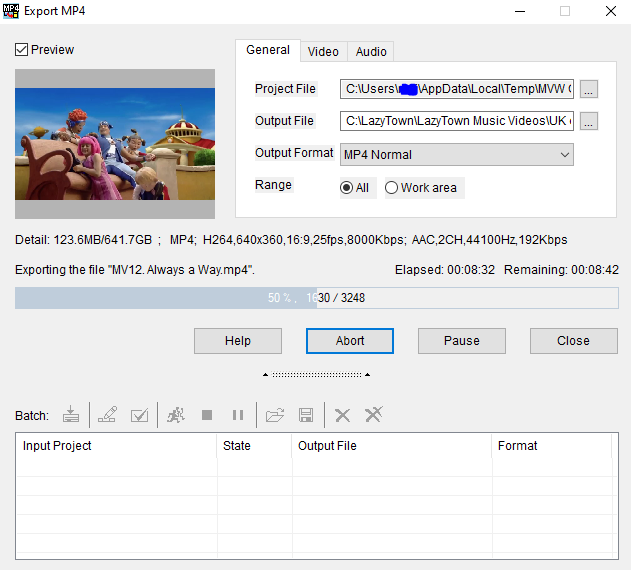This screenshot has width=631, height=570.
Task: Click the Add to batch icon
Action: pyautogui.click(x=71, y=415)
